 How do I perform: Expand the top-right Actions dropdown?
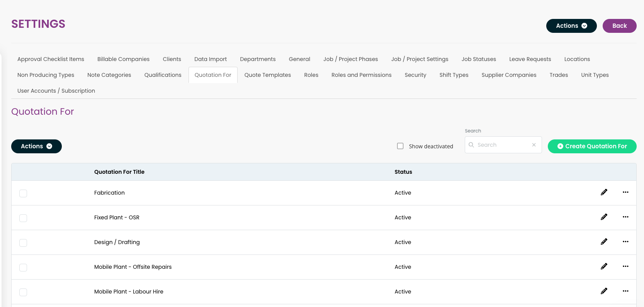pyautogui.click(x=571, y=26)
